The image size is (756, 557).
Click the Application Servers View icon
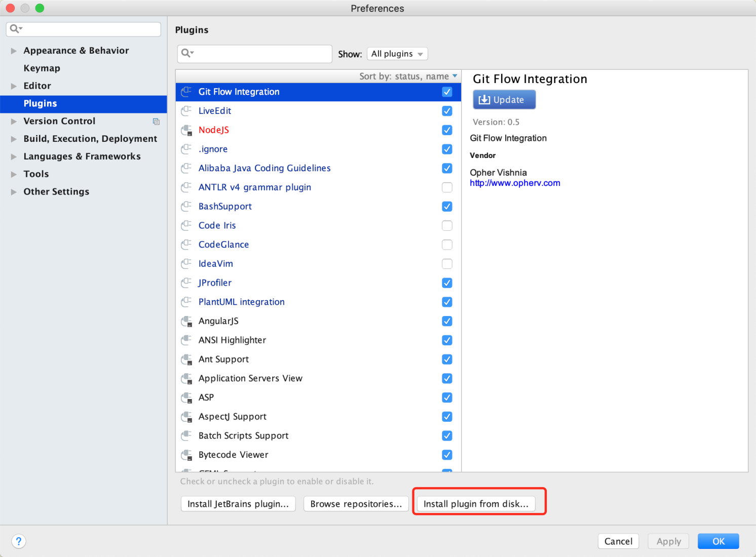[186, 378]
